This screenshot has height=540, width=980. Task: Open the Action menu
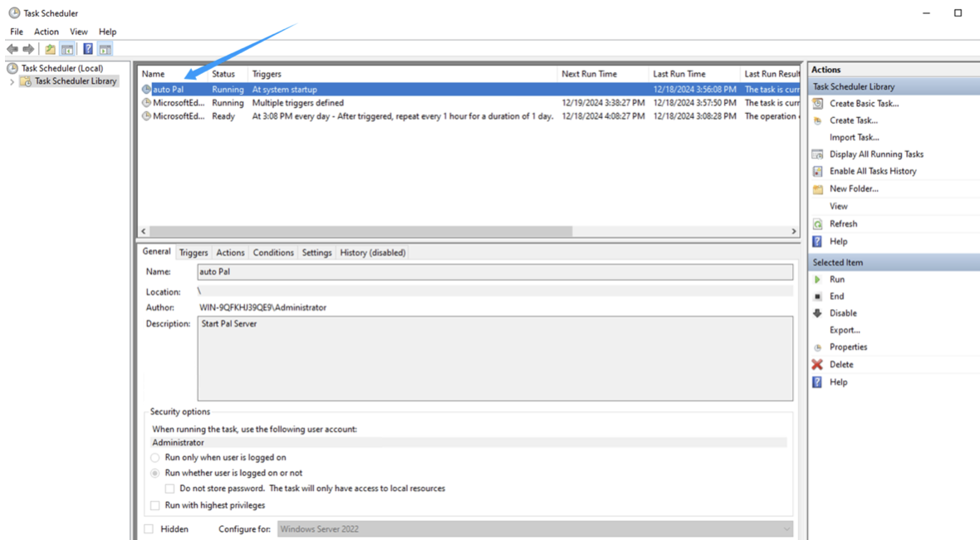click(x=46, y=31)
